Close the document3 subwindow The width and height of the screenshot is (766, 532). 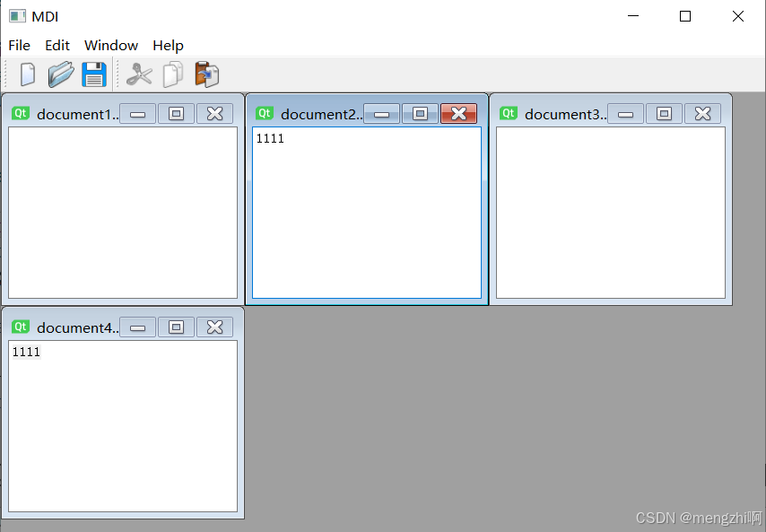click(702, 114)
